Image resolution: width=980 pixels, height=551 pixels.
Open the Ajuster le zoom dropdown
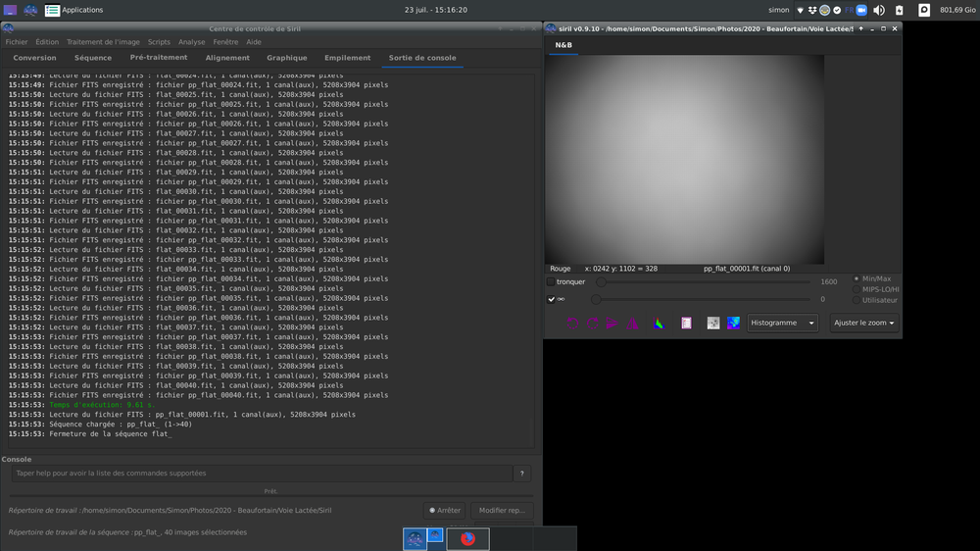point(863,323)
